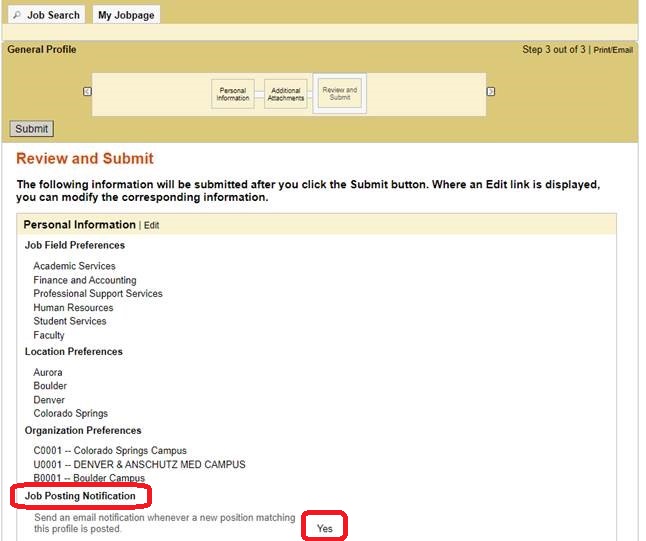The width and height of the screenshot is (646, 541).
Task: Select B0001 -- Boulder Campus
Action: point(89,478)
